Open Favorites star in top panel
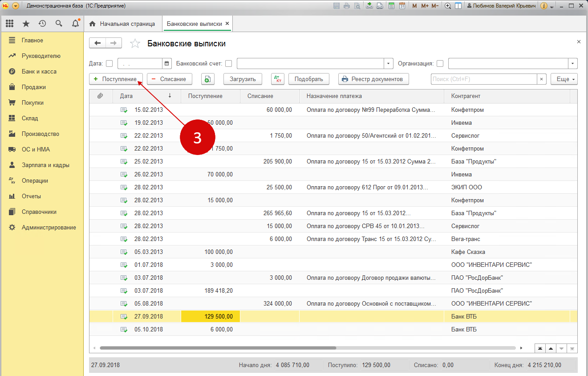 (26, 24)
